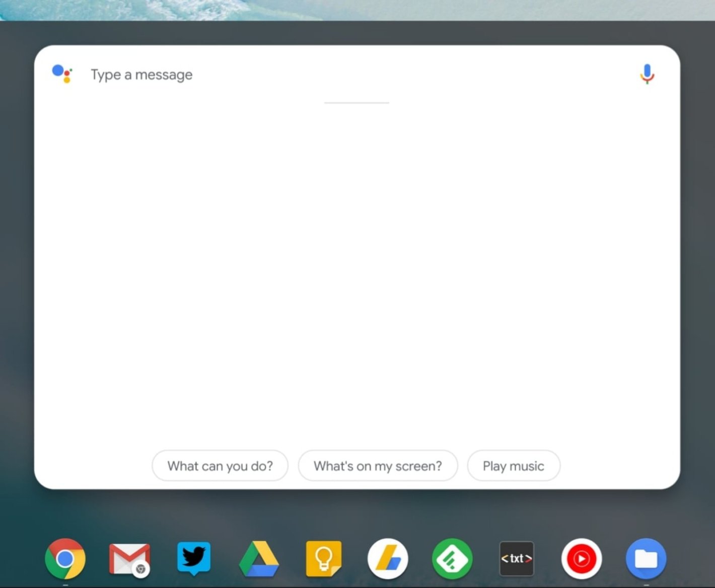This screenshot has height=588, width=715.
Task: Open Google Chrome from the shelf
Action: pyautogui.click(x=65, y=559)
